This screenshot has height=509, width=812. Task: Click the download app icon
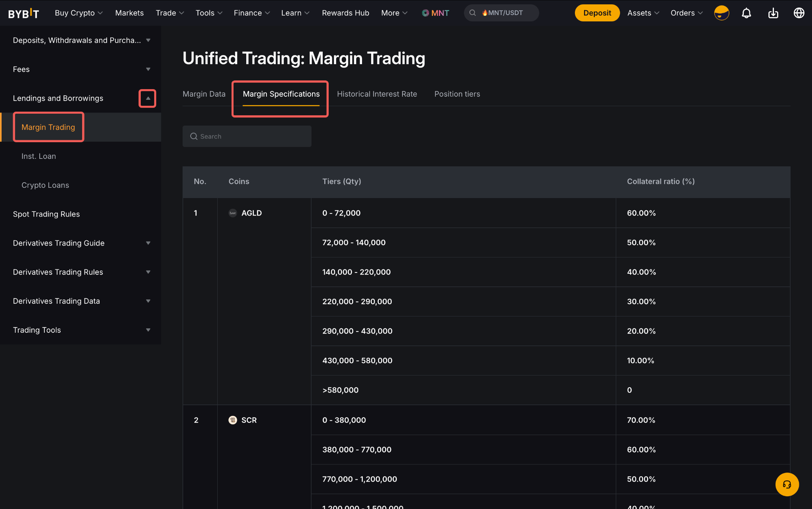point(773,13)
